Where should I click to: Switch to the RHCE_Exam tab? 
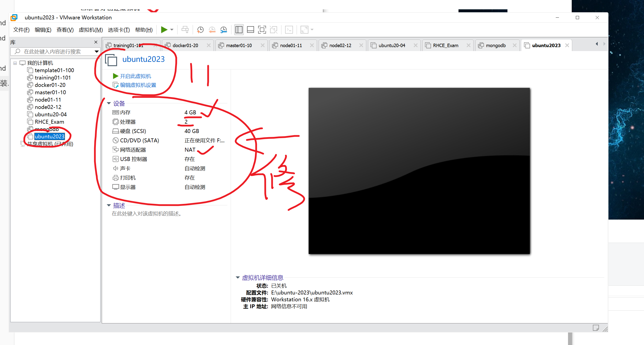(445, 45)
